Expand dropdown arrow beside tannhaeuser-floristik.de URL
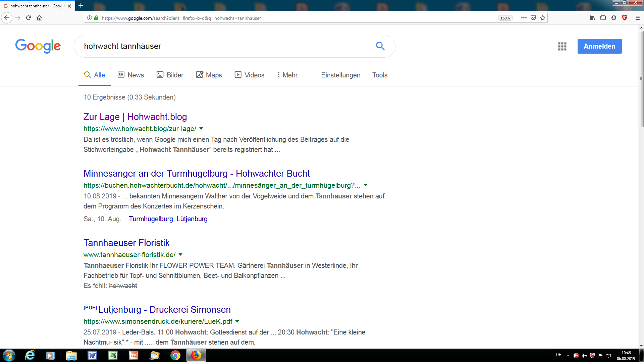Image resolution: width=644 pixels, height=362 pixels. (x=180, y=254)
